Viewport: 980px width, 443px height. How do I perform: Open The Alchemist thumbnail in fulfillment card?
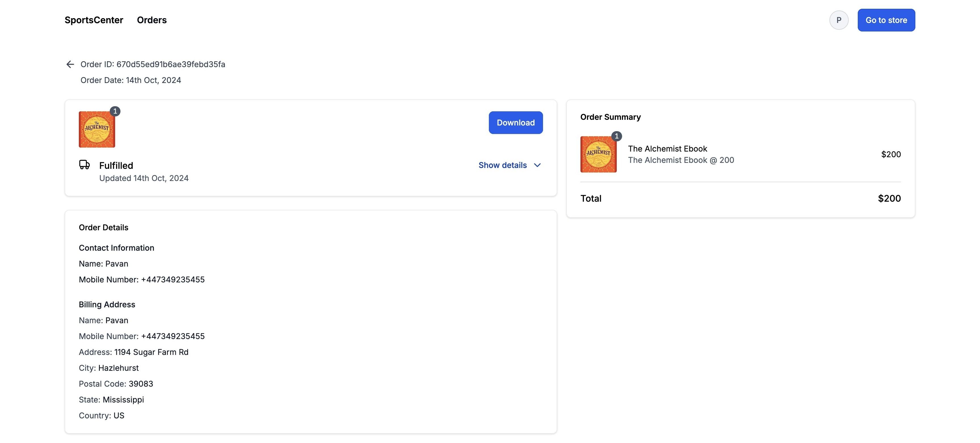97,129
